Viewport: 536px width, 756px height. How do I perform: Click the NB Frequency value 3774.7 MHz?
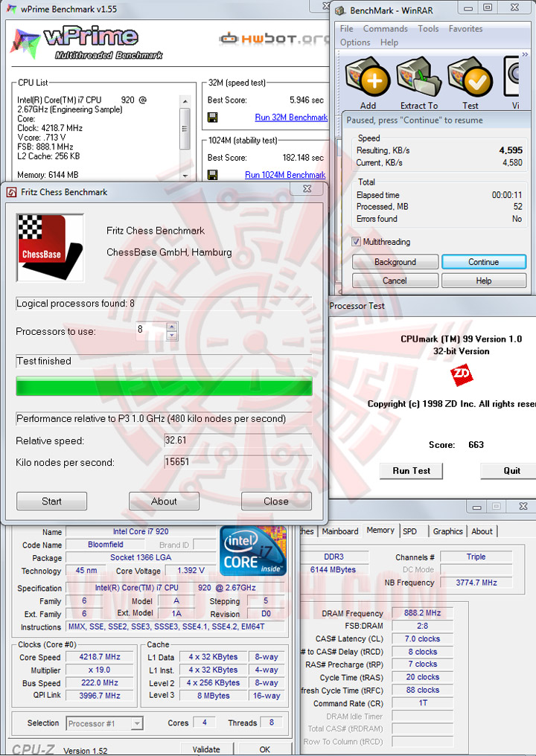point(476,583)
